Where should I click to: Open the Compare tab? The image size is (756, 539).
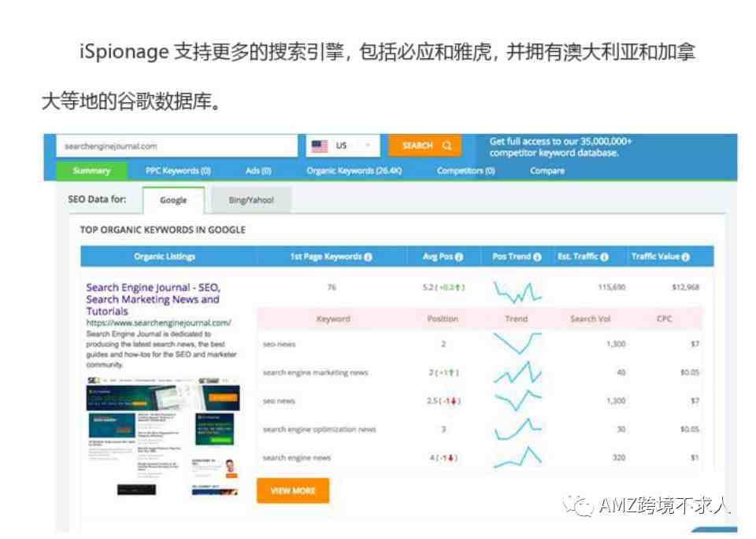[547, 171]
